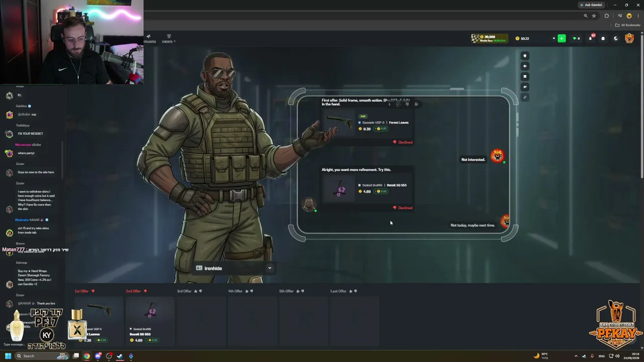The image size is (644, 362).
Task: Open the globe language selector
Action: tap(615, 38)
